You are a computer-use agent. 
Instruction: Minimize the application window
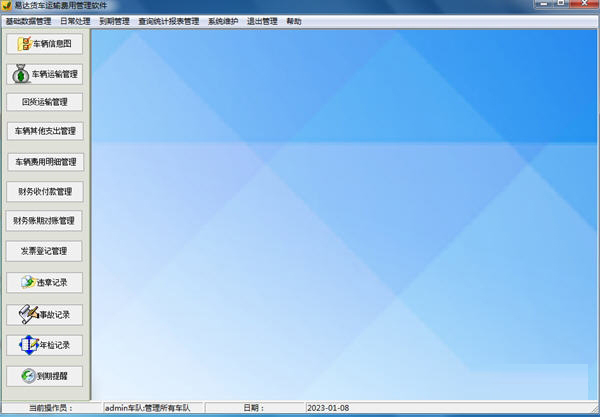pyautogui.click(x=543, y=3)
